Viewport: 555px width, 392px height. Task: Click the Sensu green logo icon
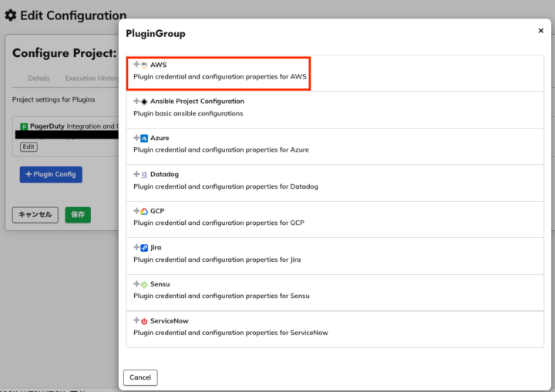coord(144,284)
